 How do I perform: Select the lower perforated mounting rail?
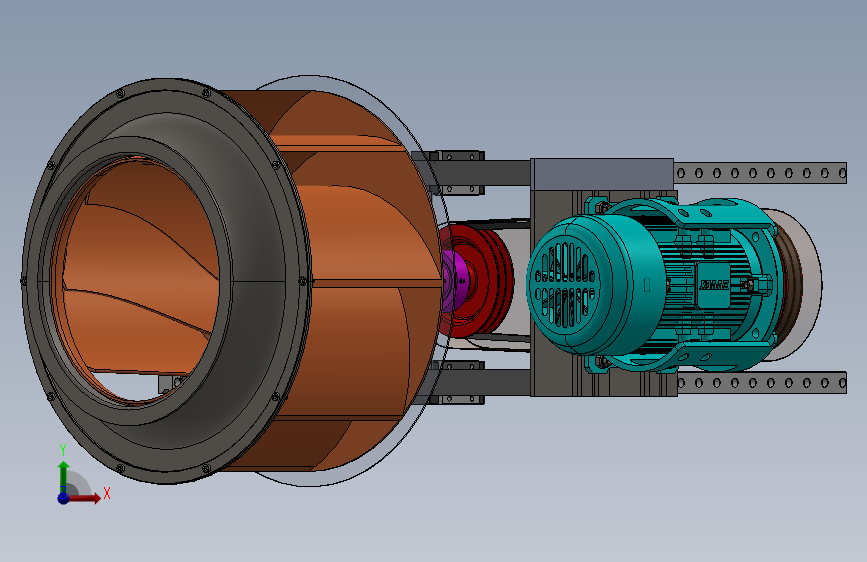[760, 383]
